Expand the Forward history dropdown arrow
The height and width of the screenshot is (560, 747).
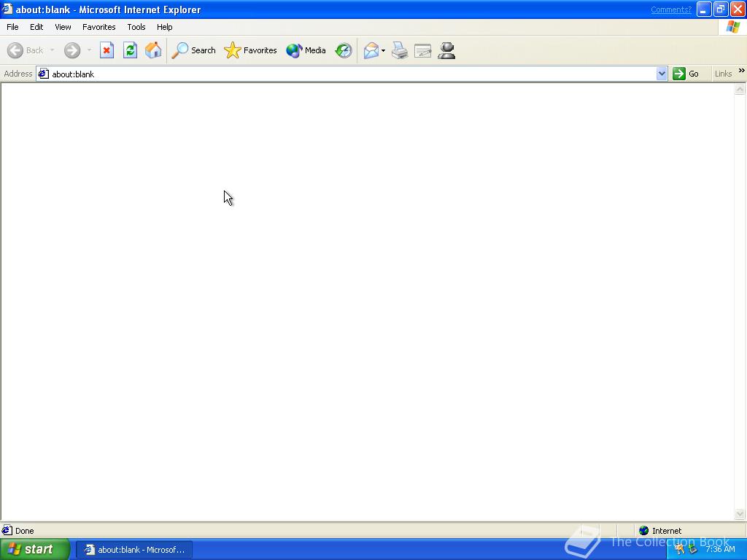coord(88,50)
